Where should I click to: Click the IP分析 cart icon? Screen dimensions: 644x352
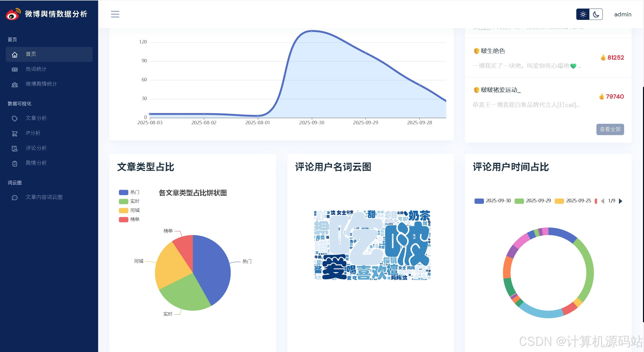(15, 133)
